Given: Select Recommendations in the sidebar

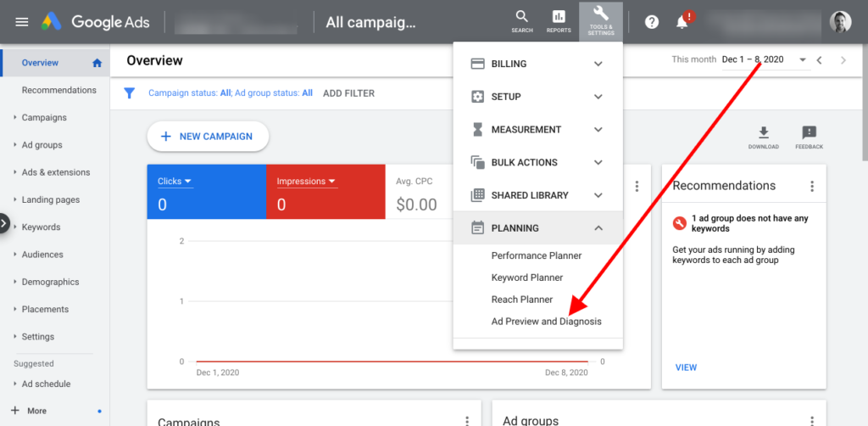Looking at the screenshot, I should (x=58, y=90).
